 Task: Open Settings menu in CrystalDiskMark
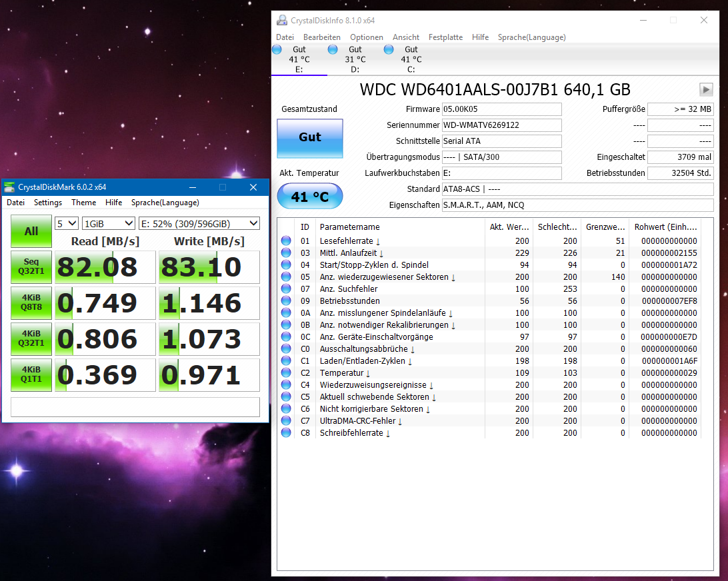tap(48, 203)
